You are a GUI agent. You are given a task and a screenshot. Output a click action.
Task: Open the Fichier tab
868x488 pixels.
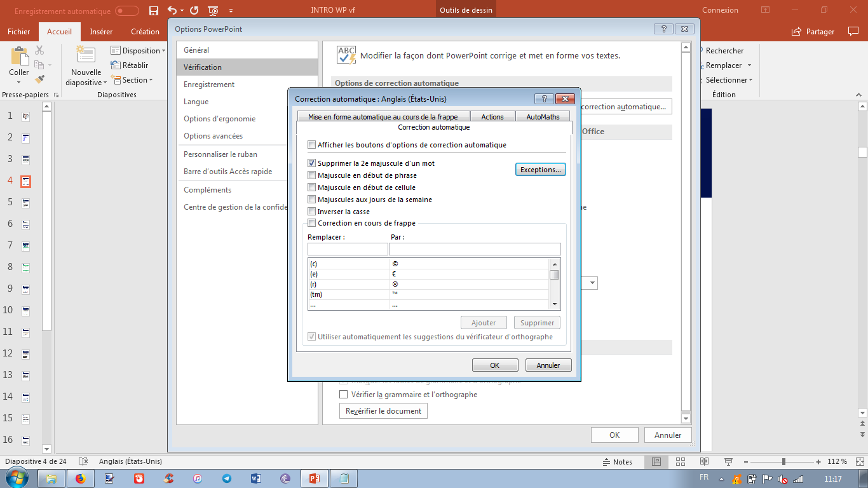19,32
